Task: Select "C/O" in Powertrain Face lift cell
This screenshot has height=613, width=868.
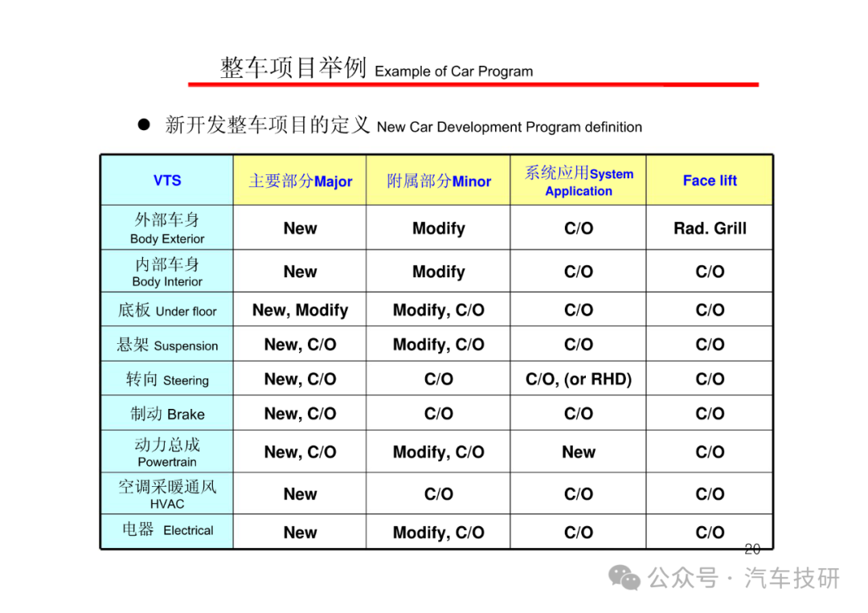Action: 710,452
